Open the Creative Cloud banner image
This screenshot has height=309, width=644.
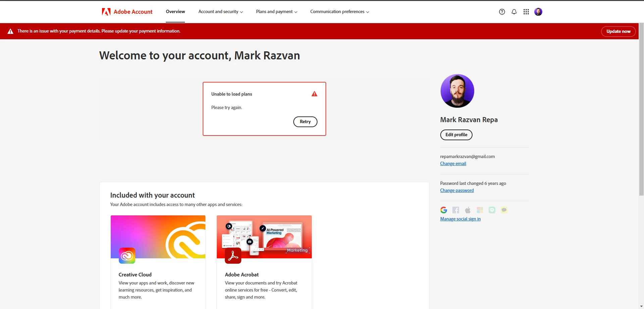pos(158,237)
